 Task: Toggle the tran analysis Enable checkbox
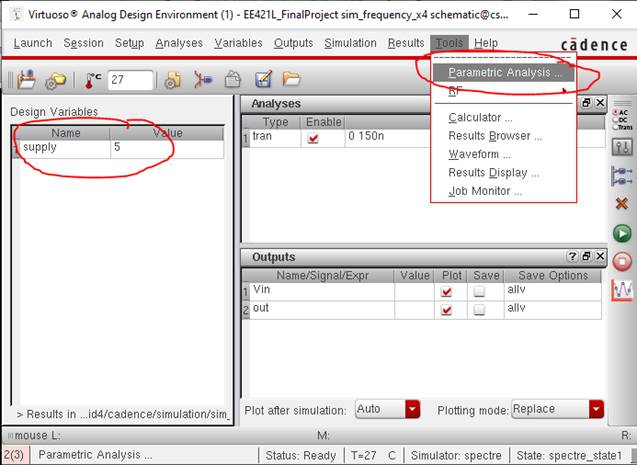(x=313, y=138)
